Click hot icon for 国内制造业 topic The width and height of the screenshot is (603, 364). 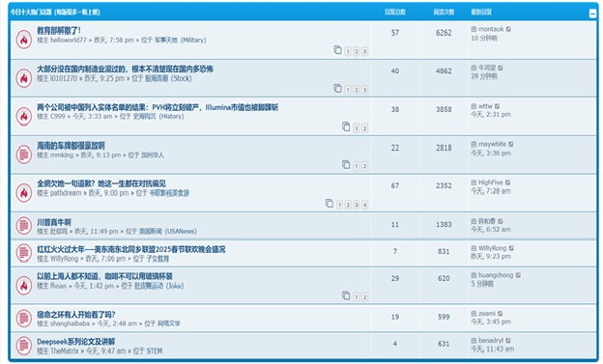point(24,78)
